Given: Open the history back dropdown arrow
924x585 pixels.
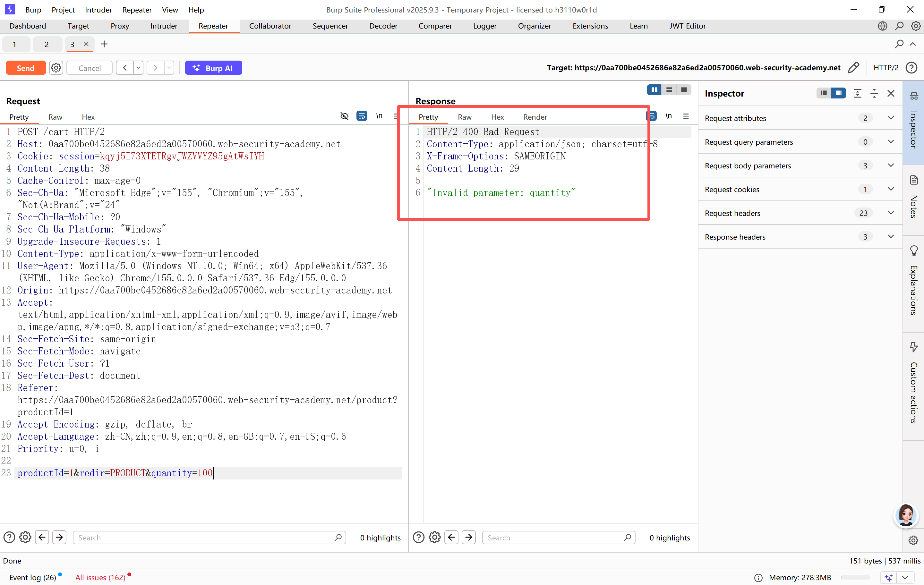Looking at the screenshot, I should click(138, 68).
